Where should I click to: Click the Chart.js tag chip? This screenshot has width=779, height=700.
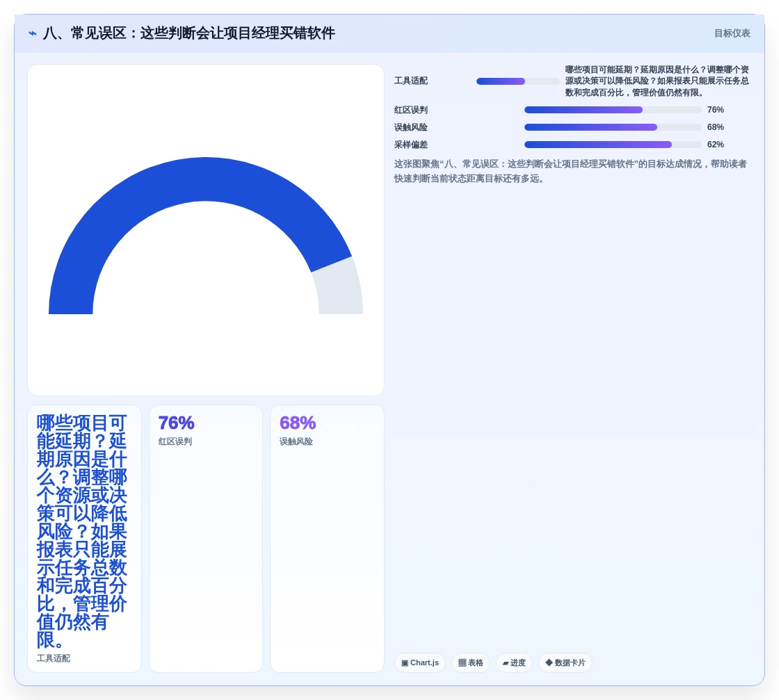pyautogui.click(x=420, y=662)
